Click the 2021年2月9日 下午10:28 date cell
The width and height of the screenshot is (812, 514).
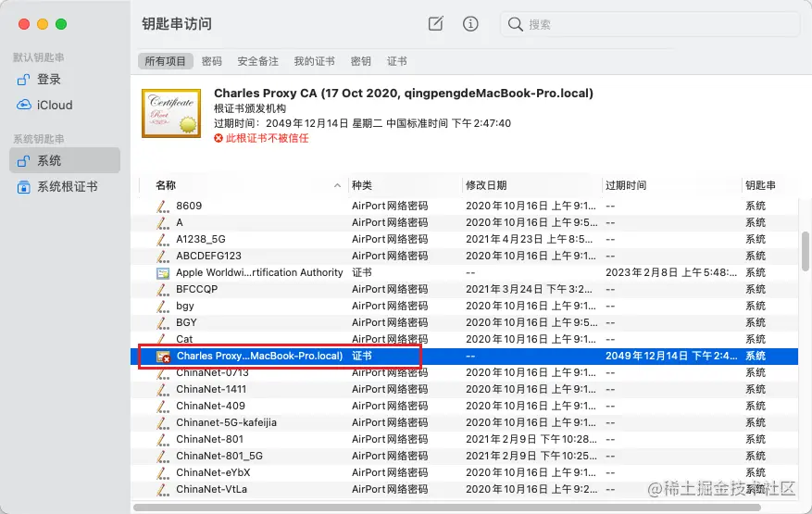[531, 439]
